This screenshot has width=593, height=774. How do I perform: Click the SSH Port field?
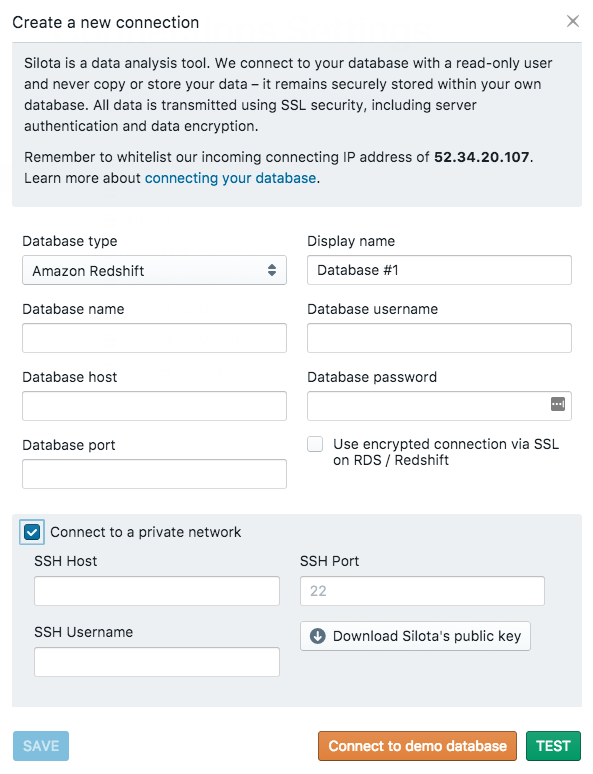pos(422,591)
